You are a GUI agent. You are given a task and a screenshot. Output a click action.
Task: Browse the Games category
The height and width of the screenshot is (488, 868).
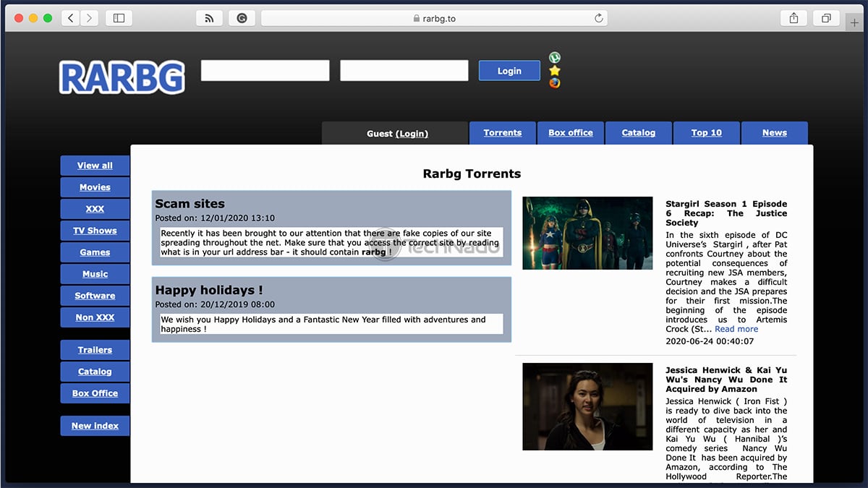point(95,252)
